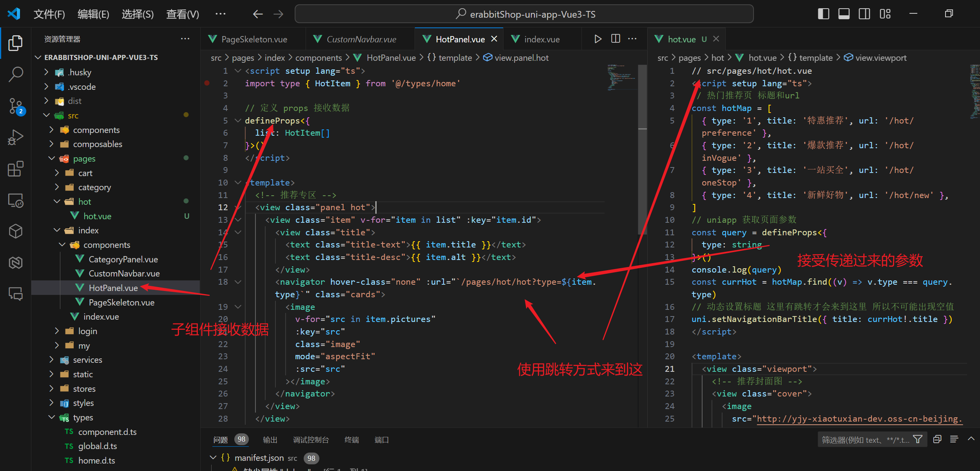Viewport: 980px width, 471px height.
Task: Click the Run play icon in editor toolbar
Action: point(598,39)
